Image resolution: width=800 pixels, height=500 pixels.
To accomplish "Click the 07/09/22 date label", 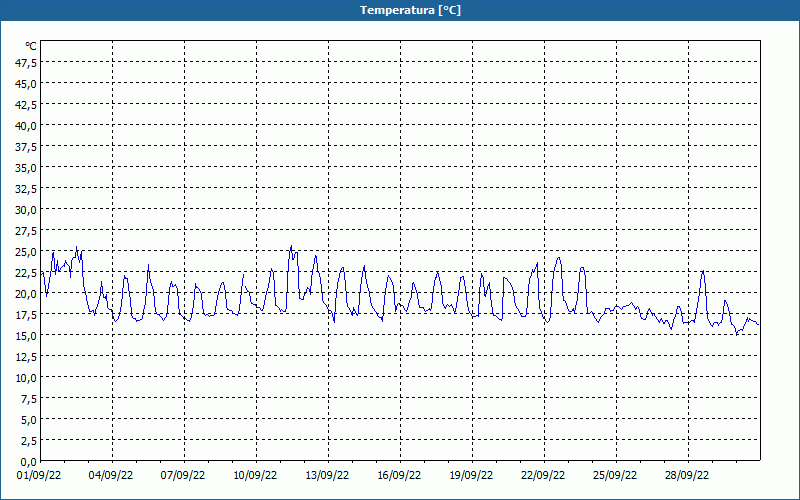I will pos(183,476).
